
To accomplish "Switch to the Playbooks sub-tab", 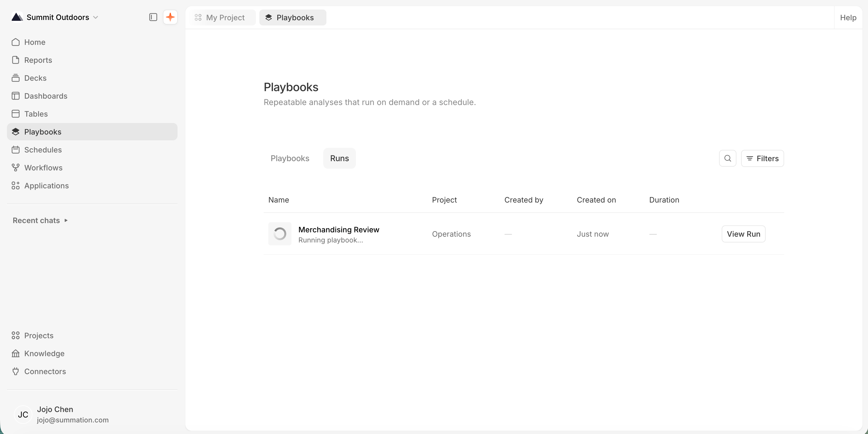I will coord(290,158).
